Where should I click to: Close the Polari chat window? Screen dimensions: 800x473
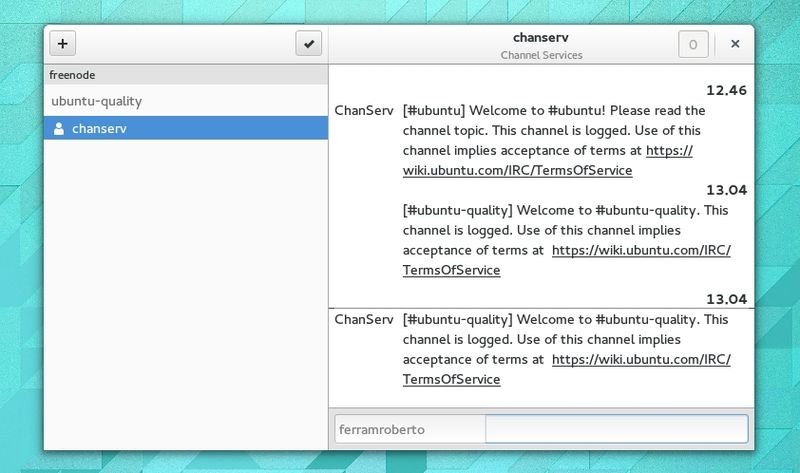[x=735, y=44]
